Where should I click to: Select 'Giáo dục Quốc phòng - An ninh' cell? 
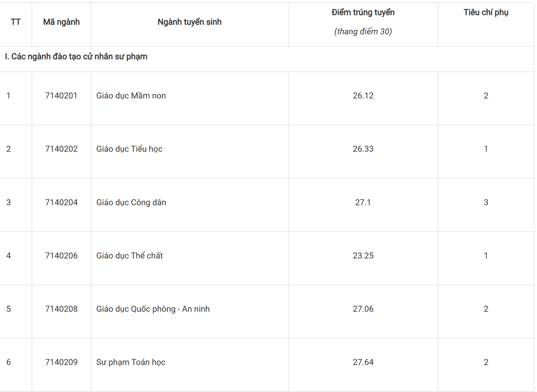pyautogui.click(x=153, y=309)
